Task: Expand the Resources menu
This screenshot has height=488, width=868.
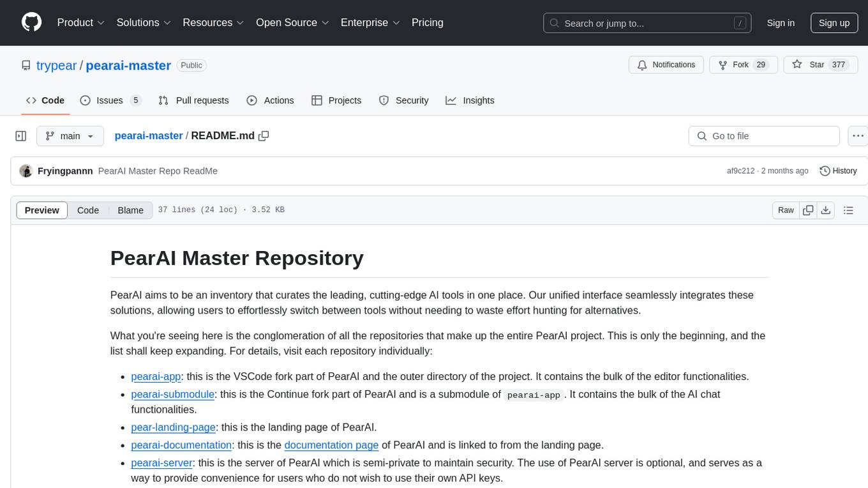Action: coord(214,22)
